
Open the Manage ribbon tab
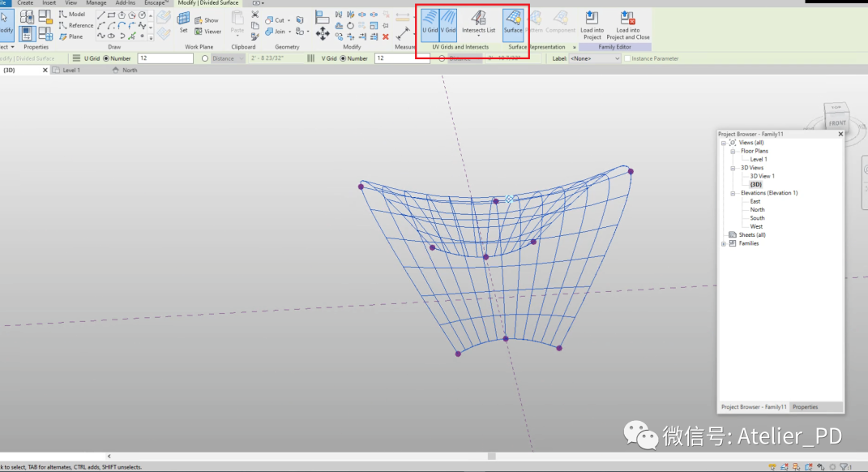[96, 2]
